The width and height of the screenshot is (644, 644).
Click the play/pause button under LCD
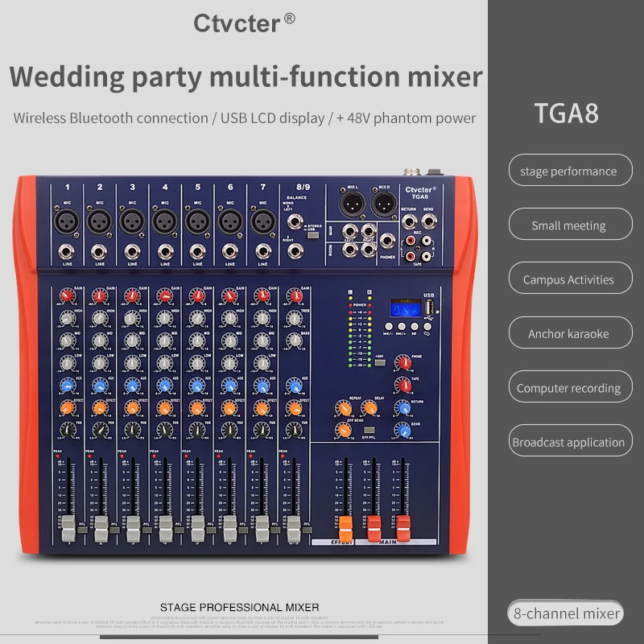pyautogui.click(x=415, y=327)
